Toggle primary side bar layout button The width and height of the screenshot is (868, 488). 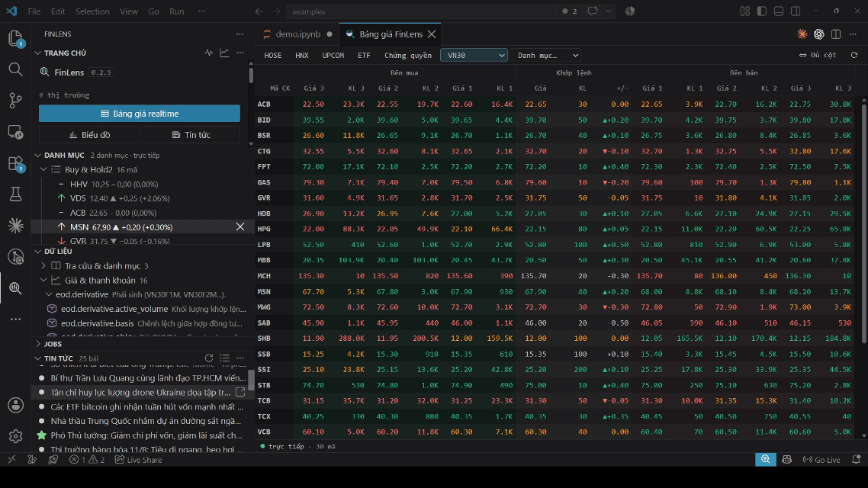point(762,11)
